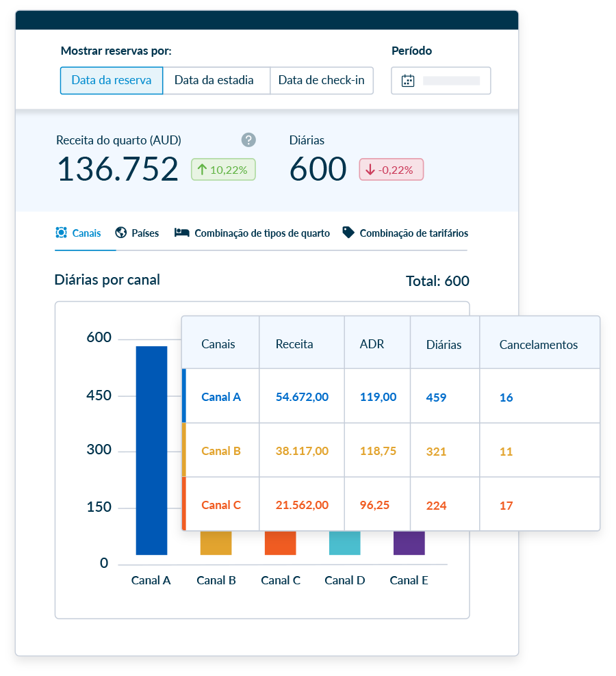Select the Data da estadia option
The image size is (616, 676).
(x=216, y=80)
